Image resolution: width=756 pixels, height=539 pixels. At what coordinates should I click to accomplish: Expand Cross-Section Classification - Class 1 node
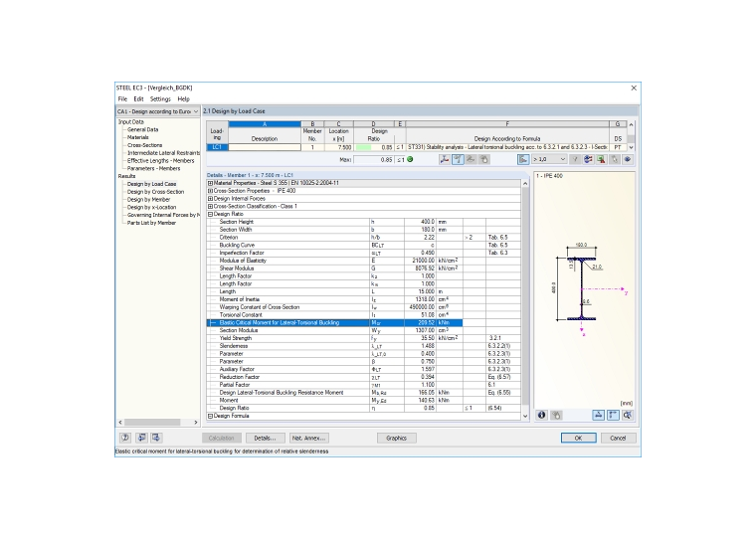[210, 206]
